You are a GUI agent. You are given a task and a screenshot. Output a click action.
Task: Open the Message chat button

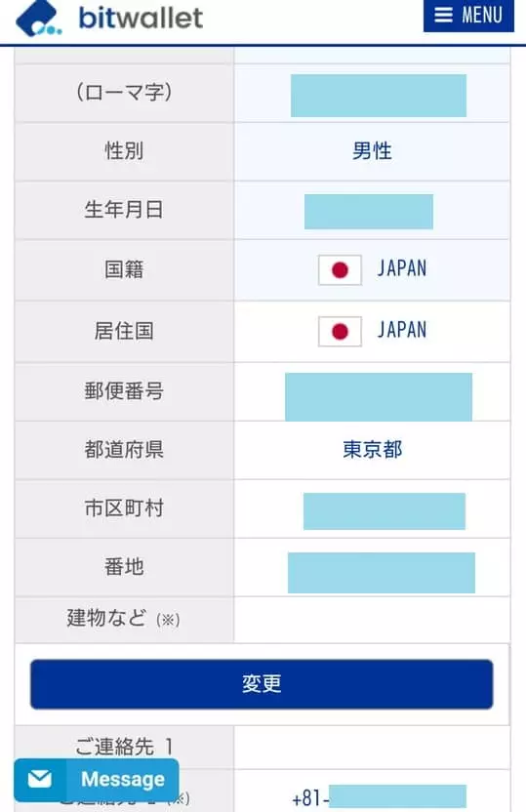97,780
